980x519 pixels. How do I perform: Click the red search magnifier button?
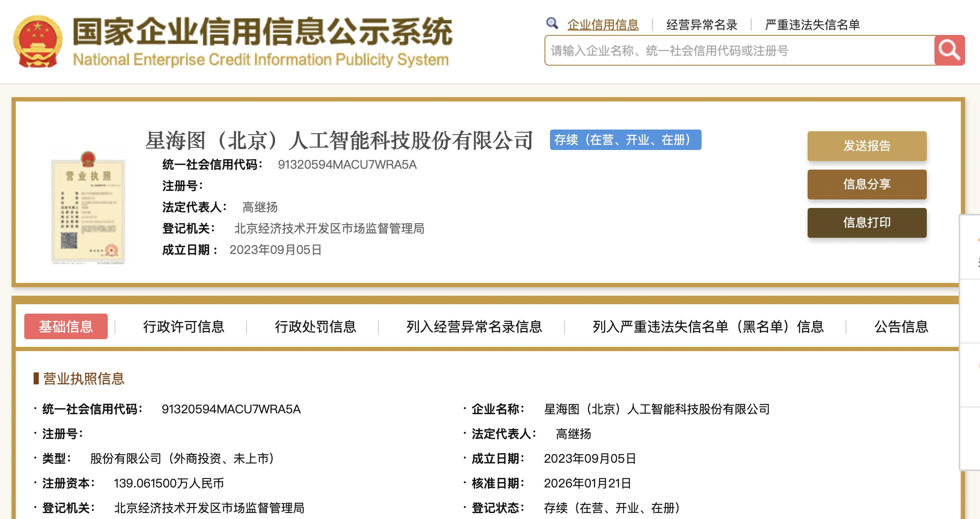(949, 50)
